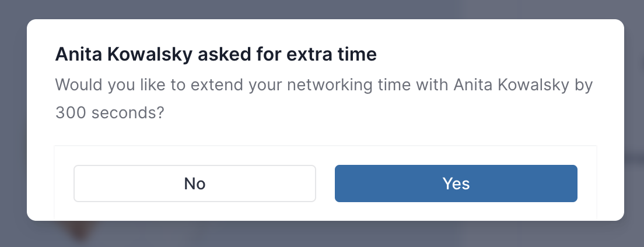Select the dialog title about extra time
Viewport: 644px width, 247px height.
click(216, 55)
